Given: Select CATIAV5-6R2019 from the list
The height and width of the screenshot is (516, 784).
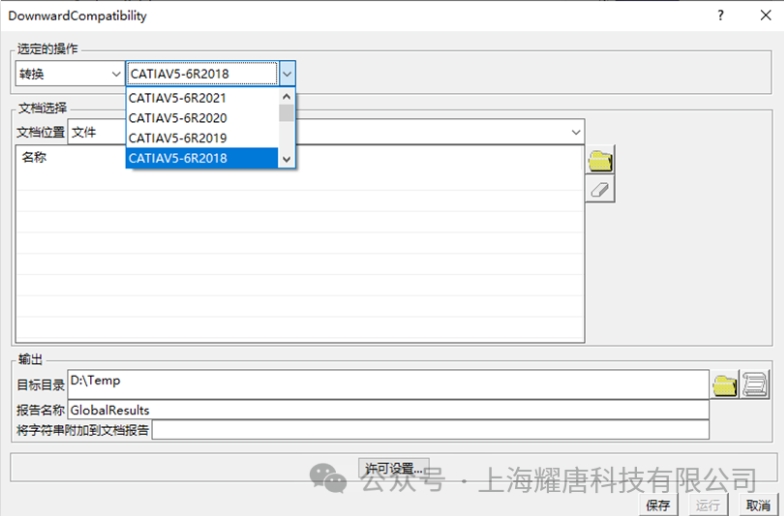Looking at the screenshot, I should tap(202, 138).
